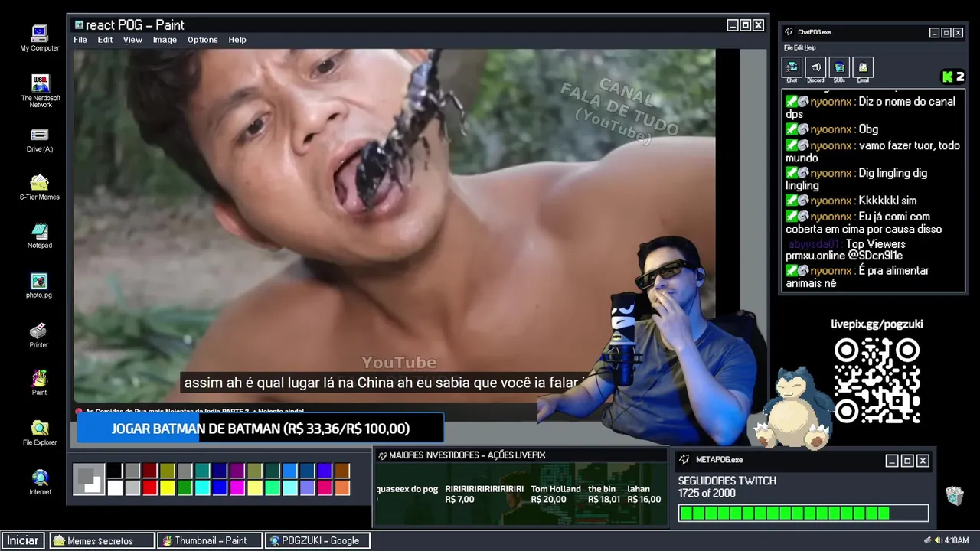Open the File Explorer desktop icon

click(x=39, y=432)
